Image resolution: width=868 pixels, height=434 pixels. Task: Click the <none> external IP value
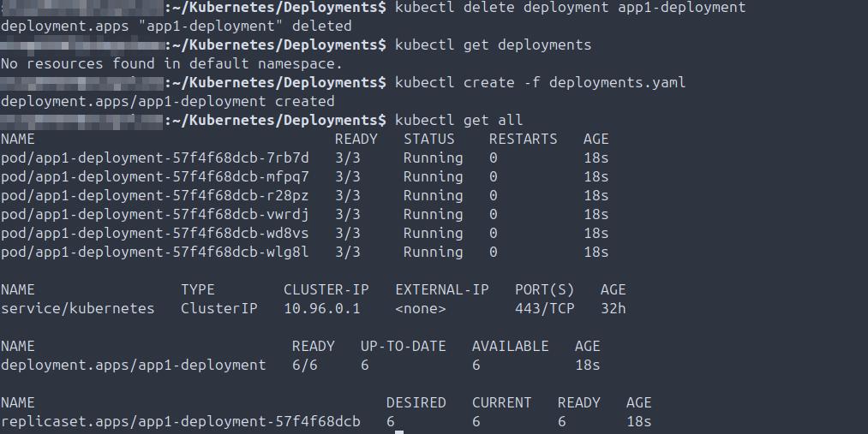421,308
